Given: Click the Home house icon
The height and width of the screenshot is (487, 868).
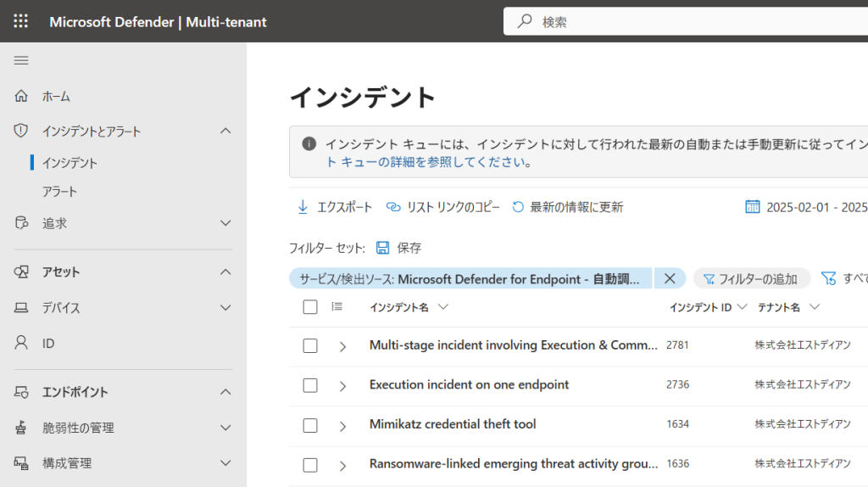Looking at the screenshot, I should coord(21,96).
